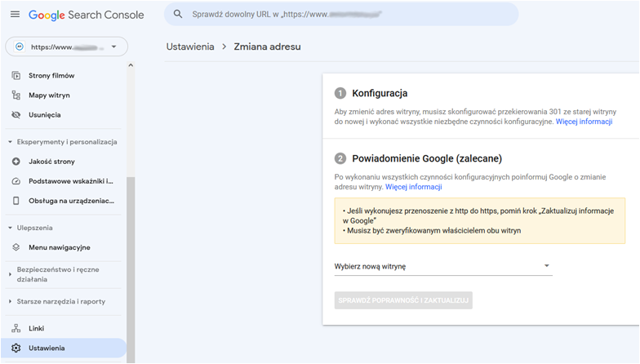Image resolution: width=640 pixels, height=364 pixels.
Task: Open Menu nawigacyjne report
Action: [59, 247]
